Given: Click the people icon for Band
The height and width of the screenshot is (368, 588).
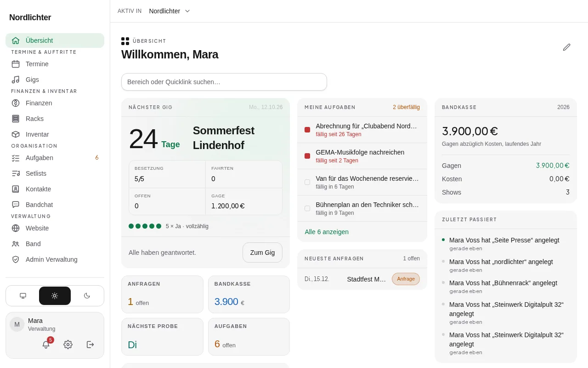Looking at the screenshot, I should pos(16,244).
